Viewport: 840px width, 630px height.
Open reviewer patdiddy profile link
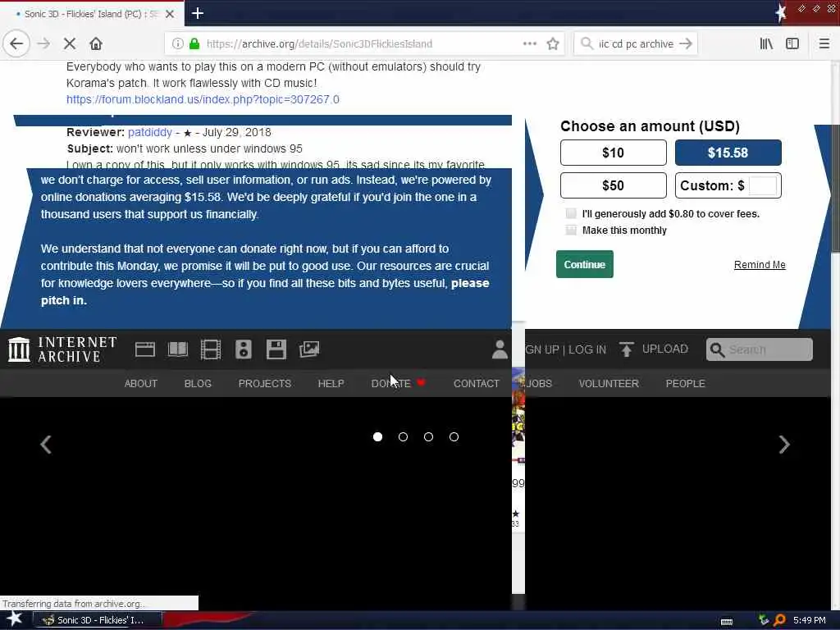point(150,132)
